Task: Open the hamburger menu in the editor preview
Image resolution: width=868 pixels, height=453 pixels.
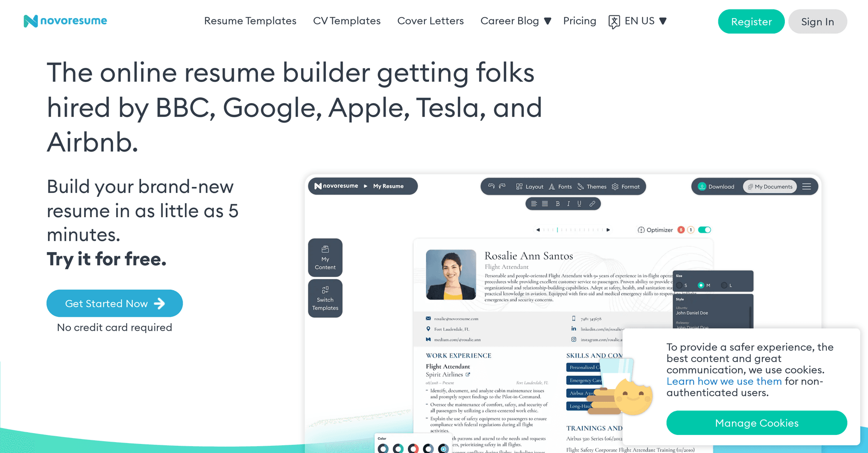Action: [807, 186]
